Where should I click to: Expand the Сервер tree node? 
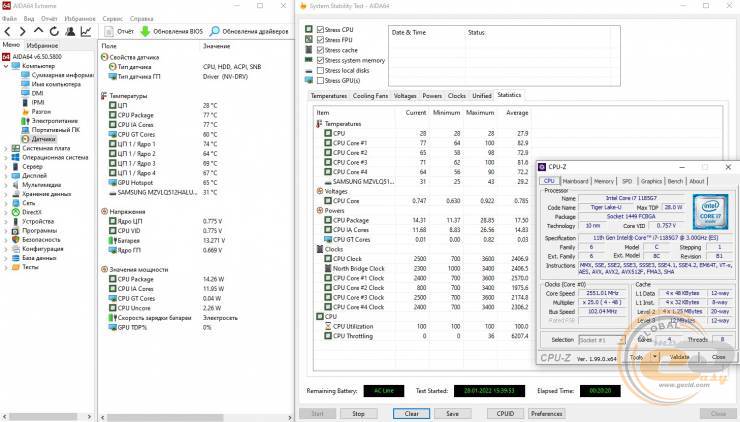click(6, 167)
